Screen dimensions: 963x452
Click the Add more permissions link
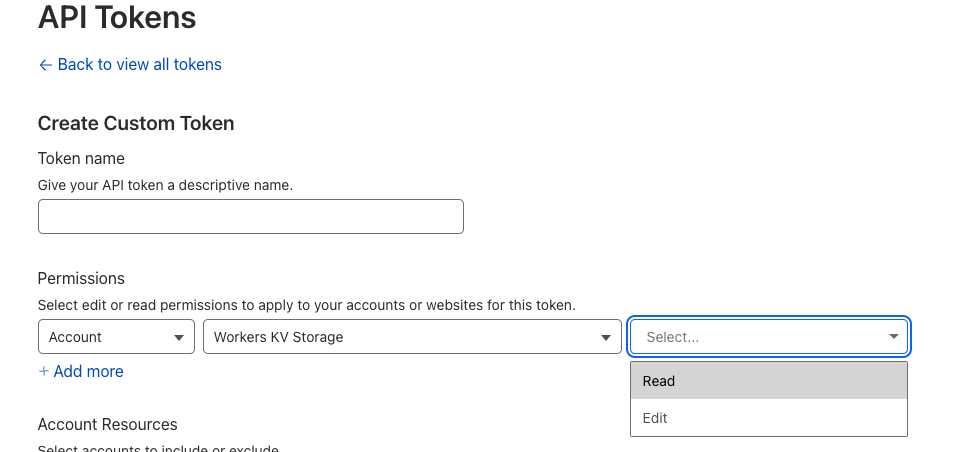(x=88, y=371)
